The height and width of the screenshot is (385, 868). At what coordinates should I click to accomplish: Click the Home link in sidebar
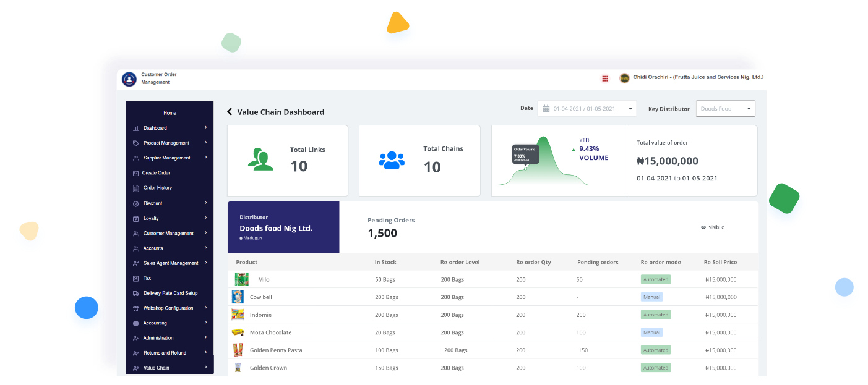point(170,113)
